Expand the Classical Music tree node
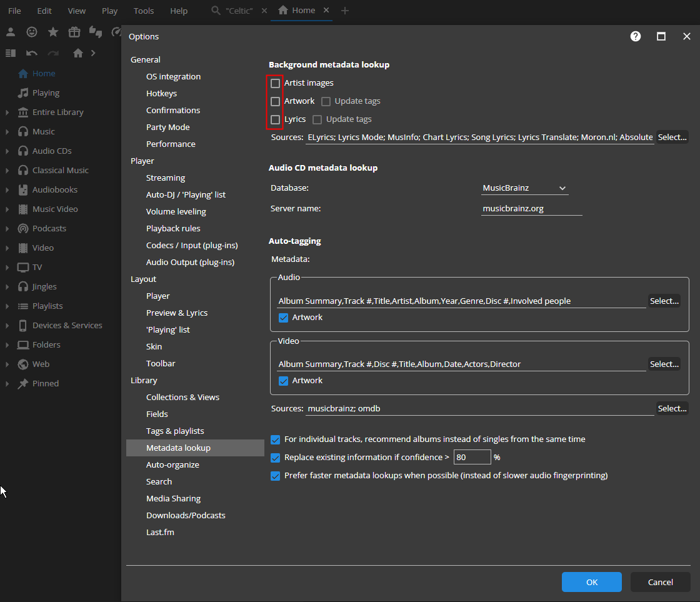The height and width of the screenshot is (602, 700). 7,170
